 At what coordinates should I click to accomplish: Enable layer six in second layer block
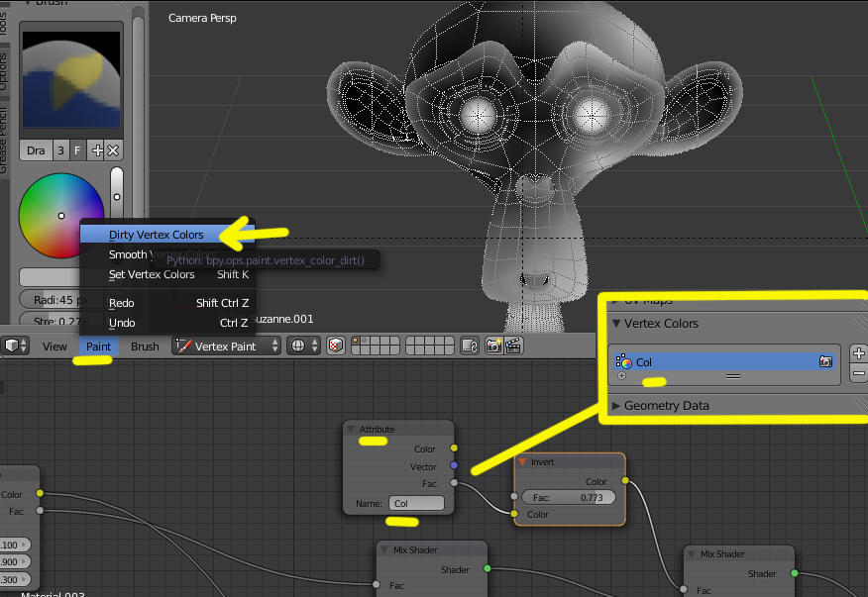411,350
